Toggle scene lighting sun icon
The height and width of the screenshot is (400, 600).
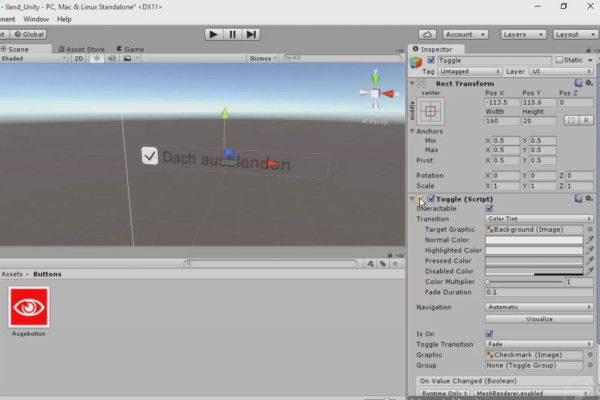click(96, 58)
